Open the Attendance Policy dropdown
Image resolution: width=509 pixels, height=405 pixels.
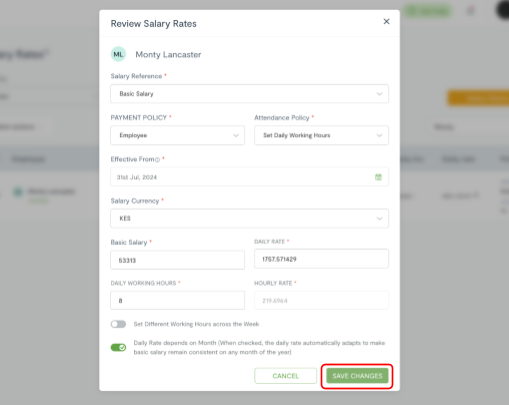(321, 135)
